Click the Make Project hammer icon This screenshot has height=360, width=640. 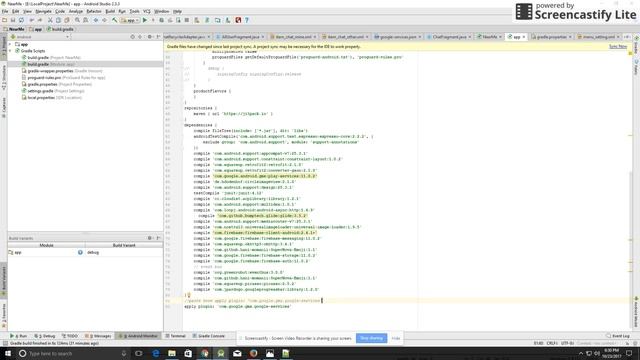115,20
